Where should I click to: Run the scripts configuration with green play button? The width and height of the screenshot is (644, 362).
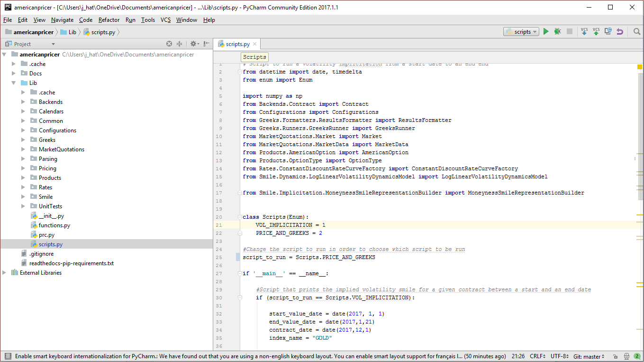point(546,32)
